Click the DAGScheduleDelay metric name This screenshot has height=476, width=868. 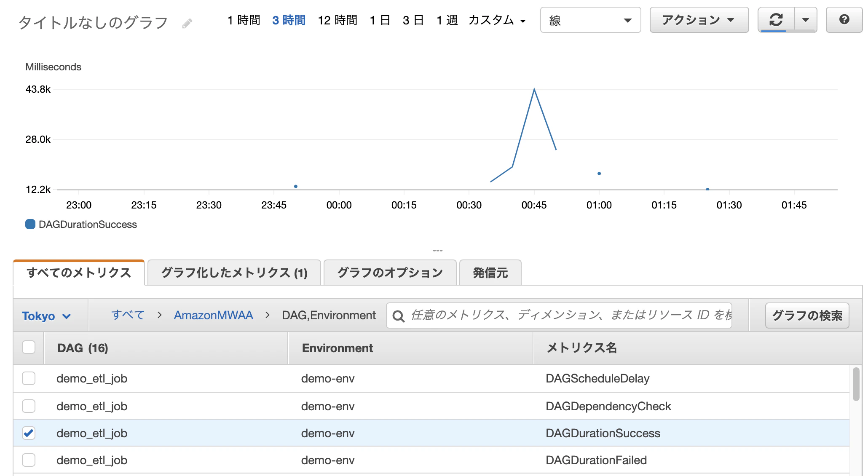[x=597, y=378]
